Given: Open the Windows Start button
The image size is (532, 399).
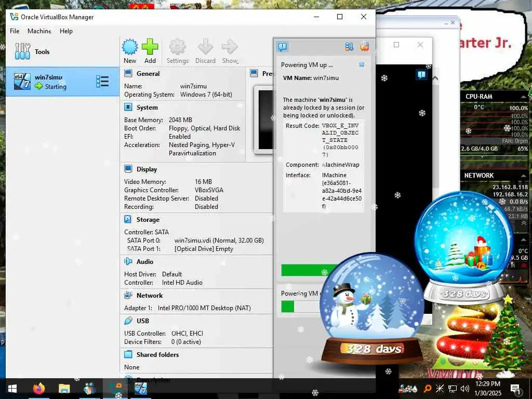Looking at the screenshot, I should [12, 389].
